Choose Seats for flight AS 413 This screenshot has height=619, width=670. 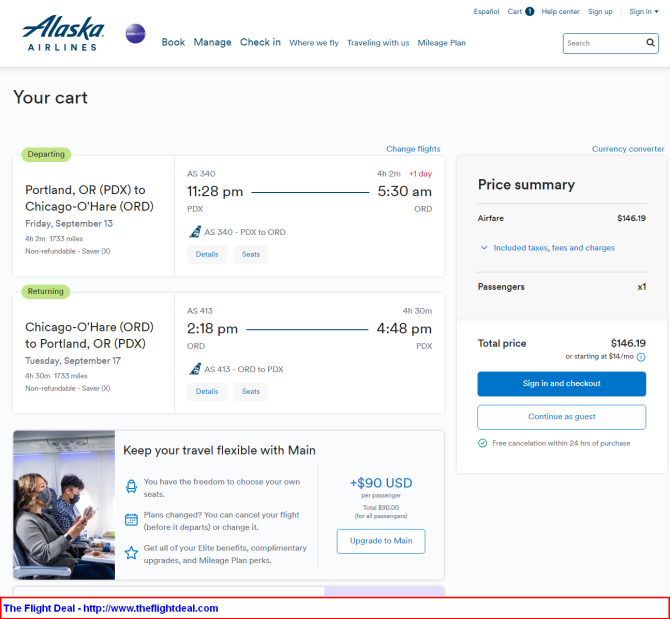coord(251,391)
